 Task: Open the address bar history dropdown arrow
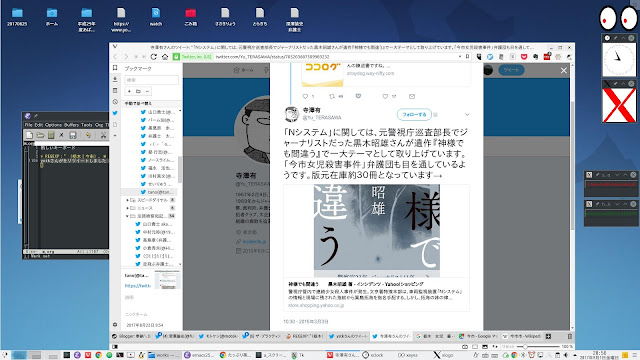pos(460,57)
